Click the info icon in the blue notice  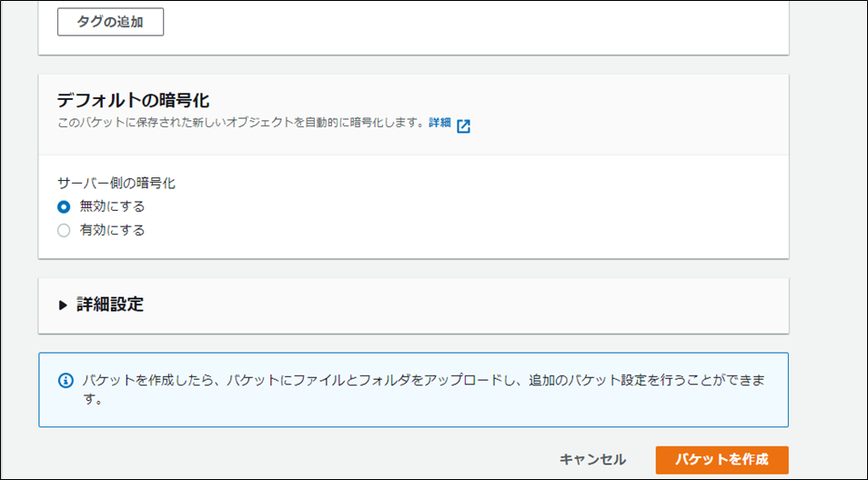coord(65,379)
